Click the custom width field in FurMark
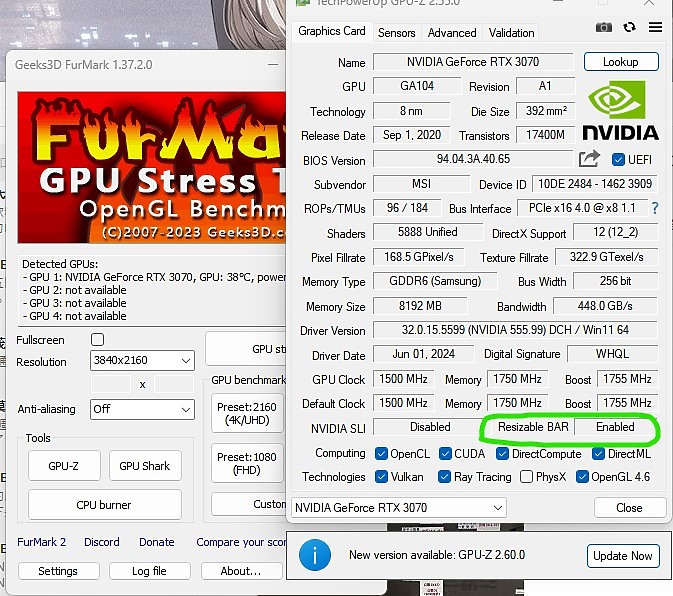 point(111,384)
